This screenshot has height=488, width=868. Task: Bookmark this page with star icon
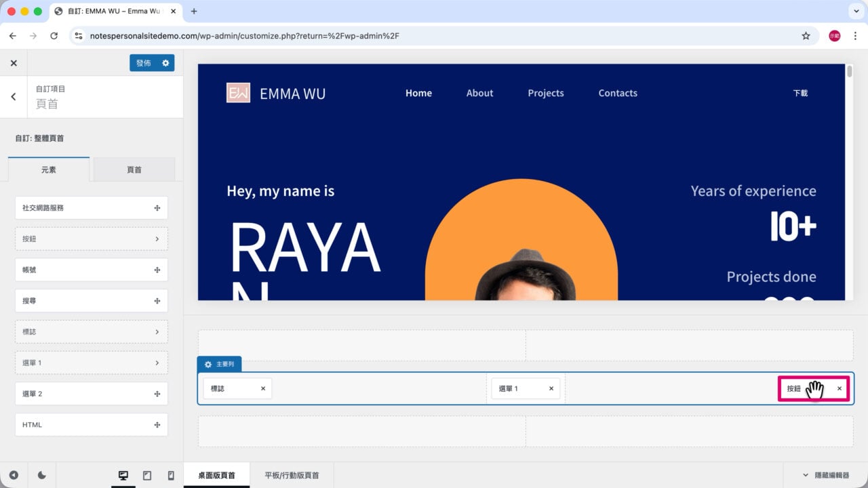pos(806,36)
